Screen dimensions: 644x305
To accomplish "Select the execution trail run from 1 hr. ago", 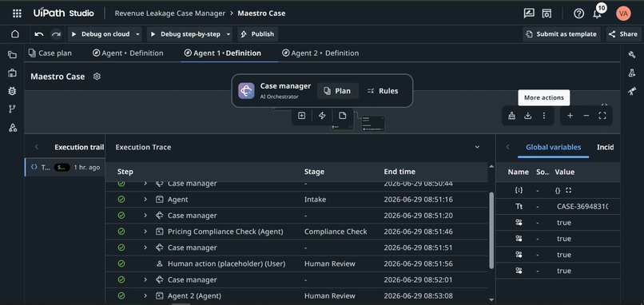I will point(65,168).
